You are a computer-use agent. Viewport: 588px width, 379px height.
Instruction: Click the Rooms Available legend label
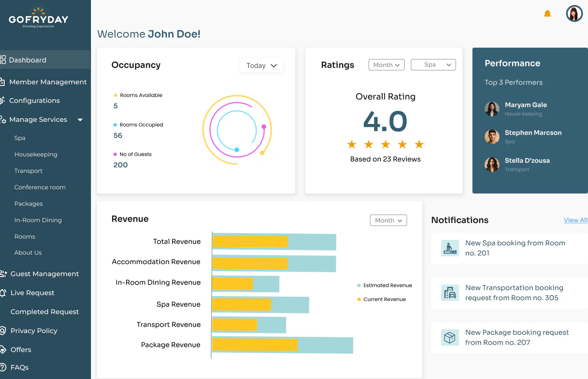141,95
